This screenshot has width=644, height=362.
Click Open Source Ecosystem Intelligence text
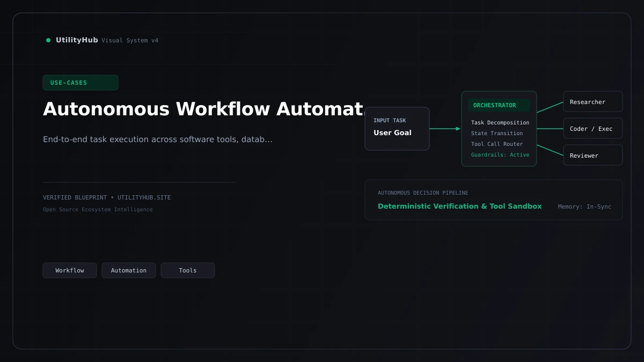click(x=98, y=210)
